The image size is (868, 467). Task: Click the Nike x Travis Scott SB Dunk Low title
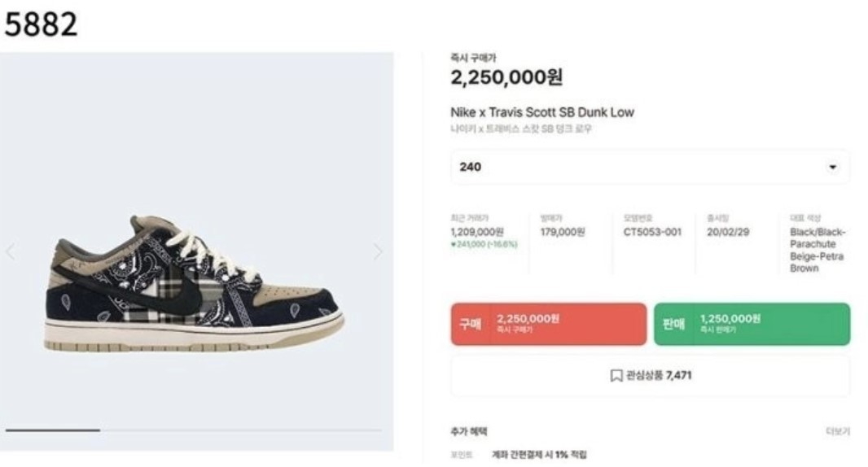(542, 112)
